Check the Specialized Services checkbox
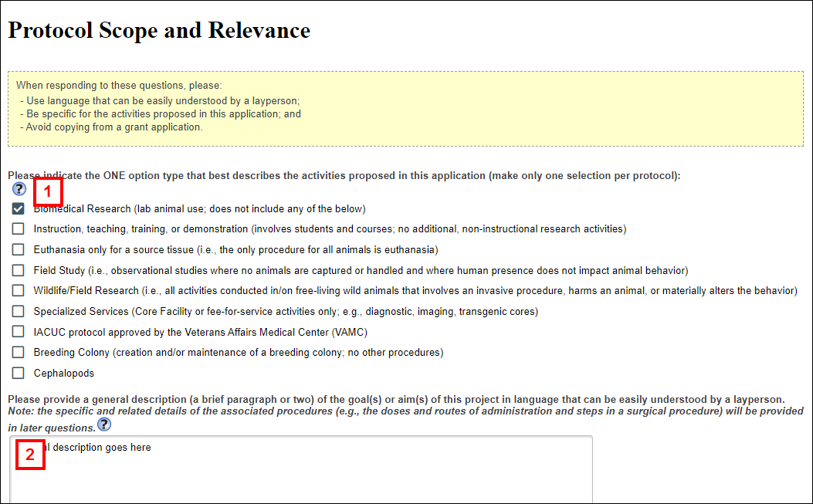This screenshot has height=504, width=813. (19, 312)
